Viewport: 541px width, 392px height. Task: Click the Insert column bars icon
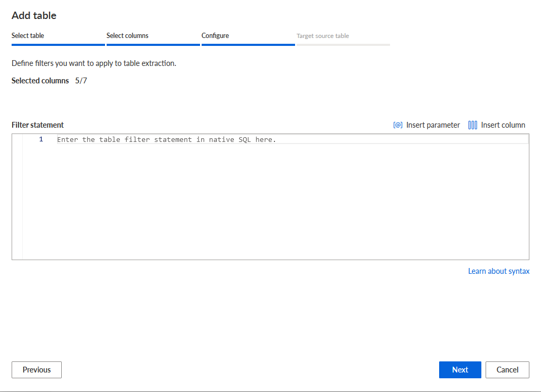pos(472,125)
